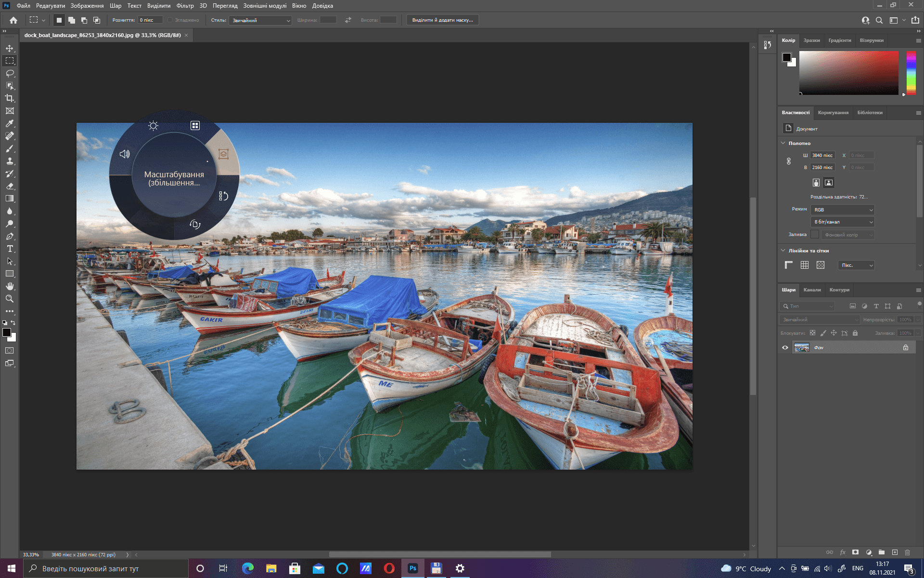Click the volume icon in radial dial
Screen dimensions: 924x578
pyautogui.click(x=125, y=154)
